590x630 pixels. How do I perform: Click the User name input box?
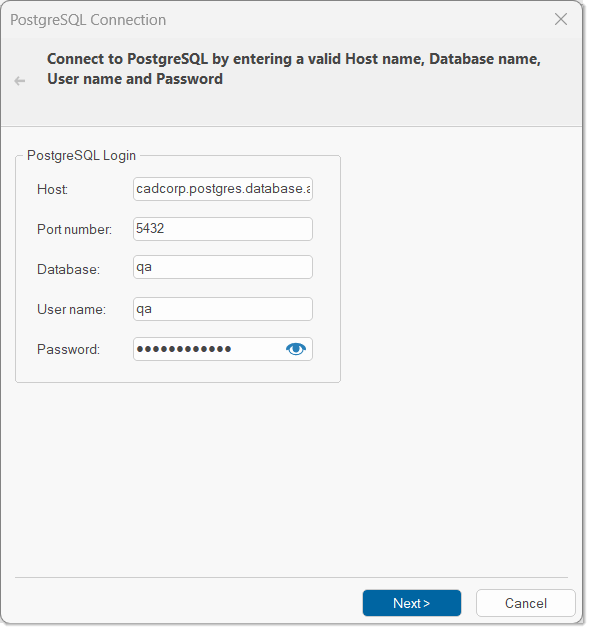click(x=223, y=309)
